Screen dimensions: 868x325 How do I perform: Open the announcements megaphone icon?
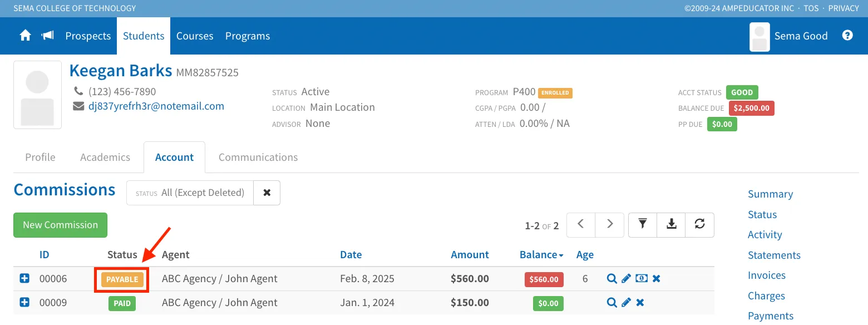coord(48,36)
